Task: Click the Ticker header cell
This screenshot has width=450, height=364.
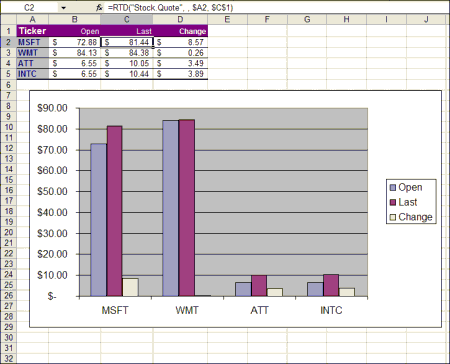Action: [x=33, y=31]
